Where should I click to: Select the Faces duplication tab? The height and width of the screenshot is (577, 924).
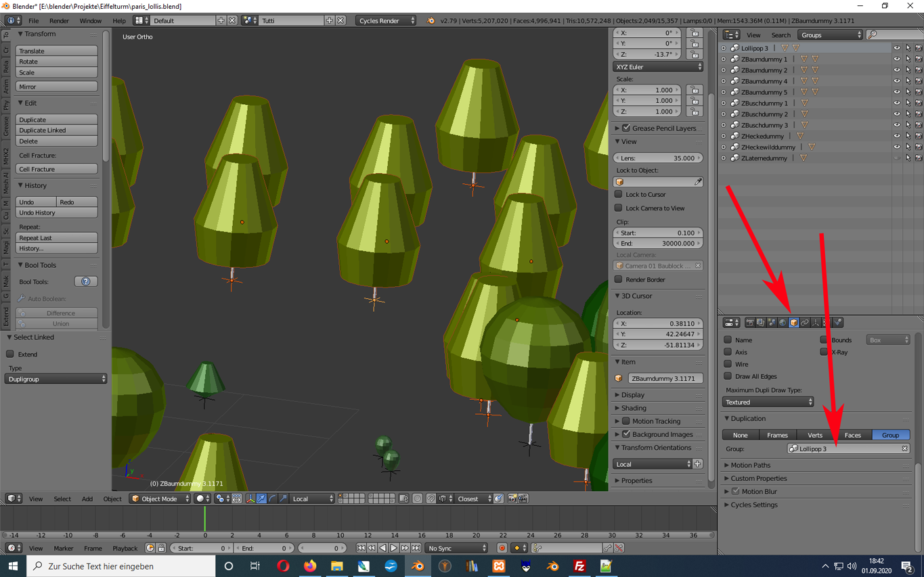[852, 435]
